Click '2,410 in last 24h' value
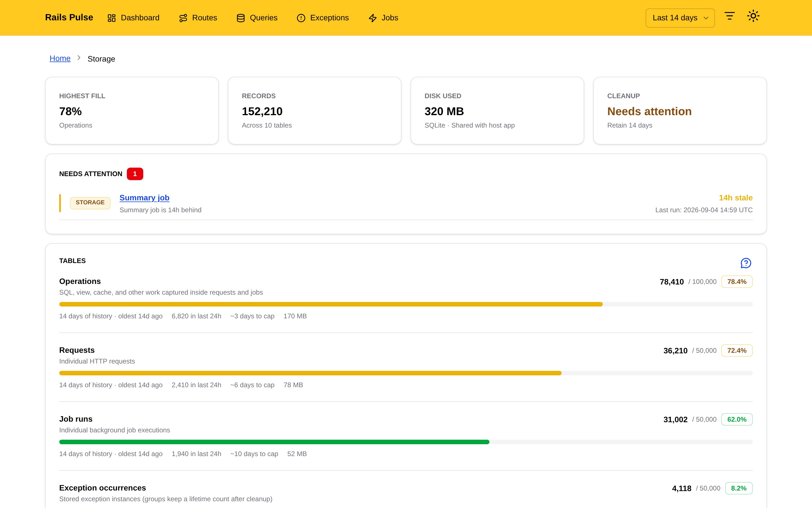This screenshot has width=812, height=508. (196, 385)
